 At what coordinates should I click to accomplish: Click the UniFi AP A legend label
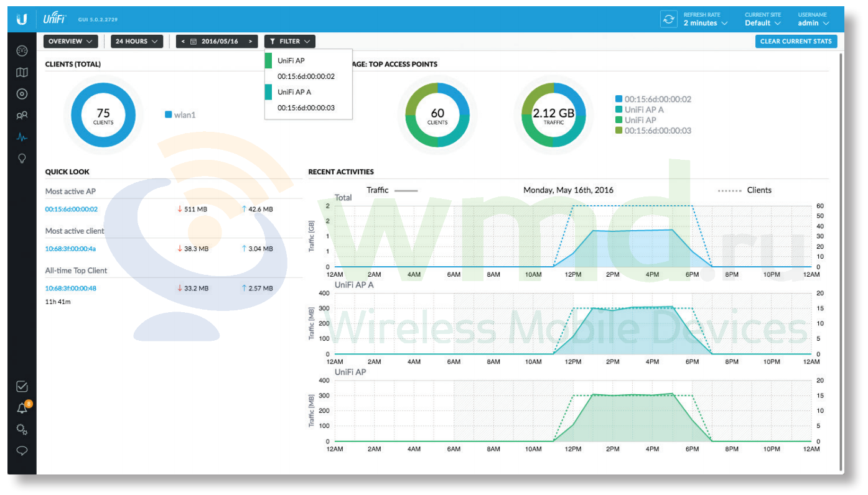[x=644, y=109]
